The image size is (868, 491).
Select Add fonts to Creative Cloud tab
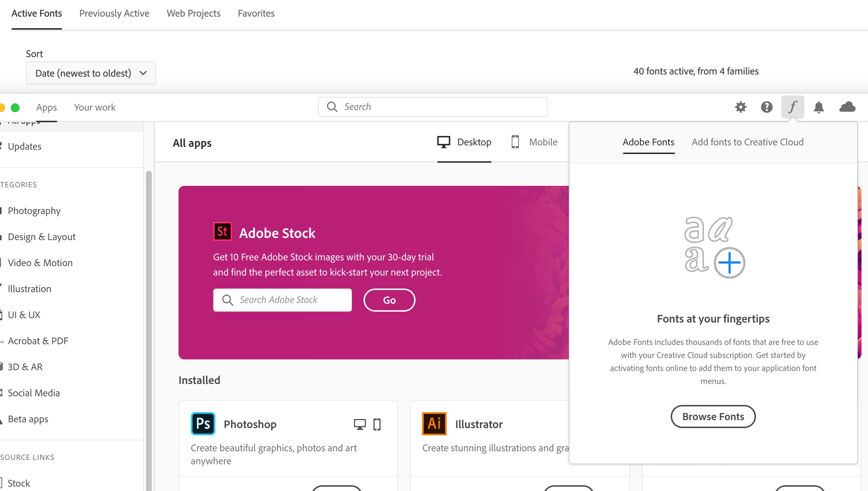[747, 142]
